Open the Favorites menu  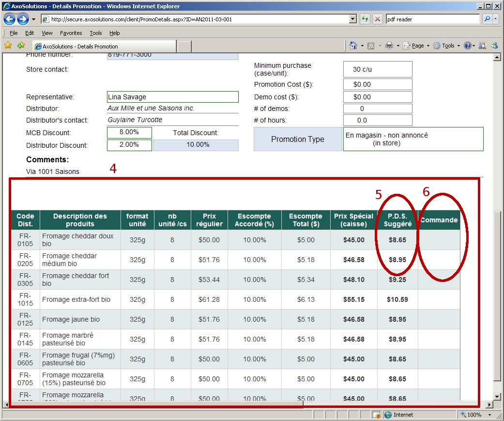pyautogui.click(x=71, y=33)
